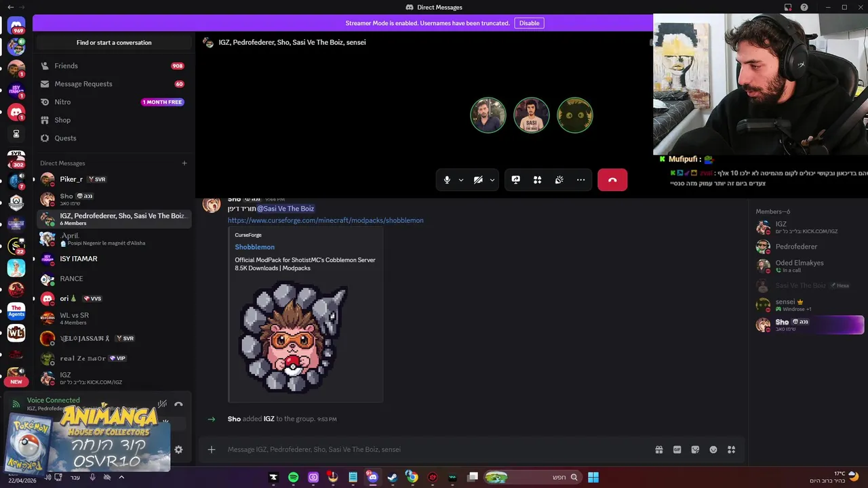Disconnect from voice in Voice Connected panel
This screenshot has width=868, height=488.
178,404
